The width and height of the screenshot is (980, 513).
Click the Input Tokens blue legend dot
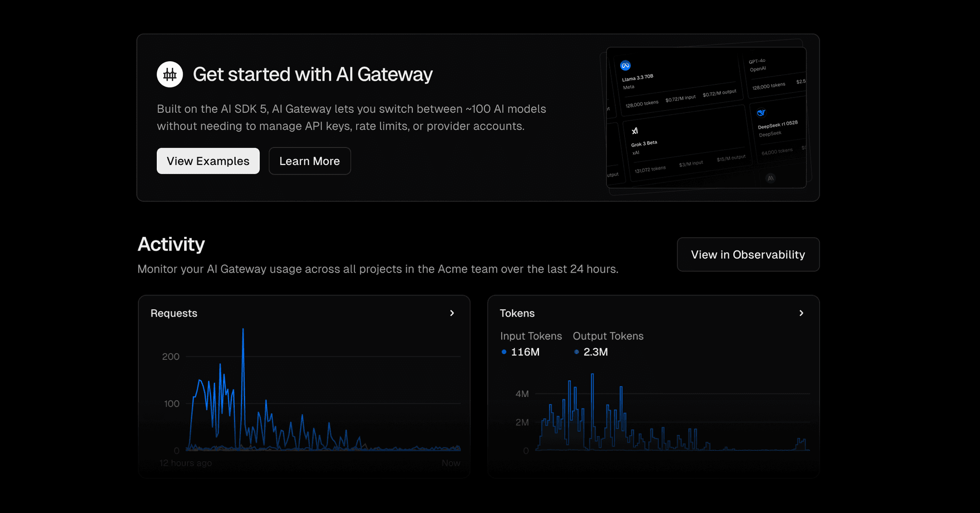pos(504,352)
